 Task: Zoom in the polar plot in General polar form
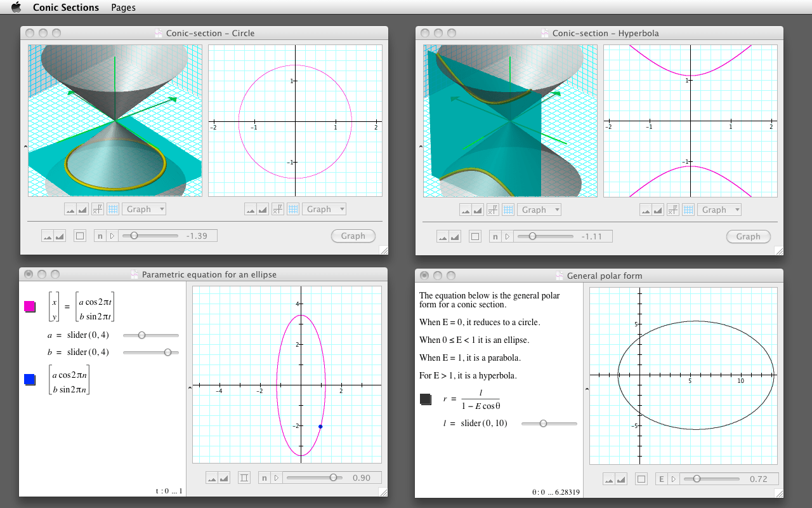[x=622, y=479]
